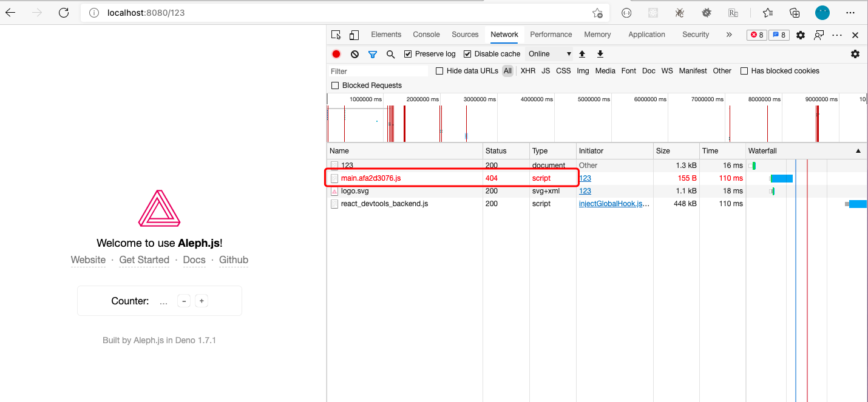Increment counter with plus button
868x402 pixels.
pyautogui.click(x=202, y=301)
